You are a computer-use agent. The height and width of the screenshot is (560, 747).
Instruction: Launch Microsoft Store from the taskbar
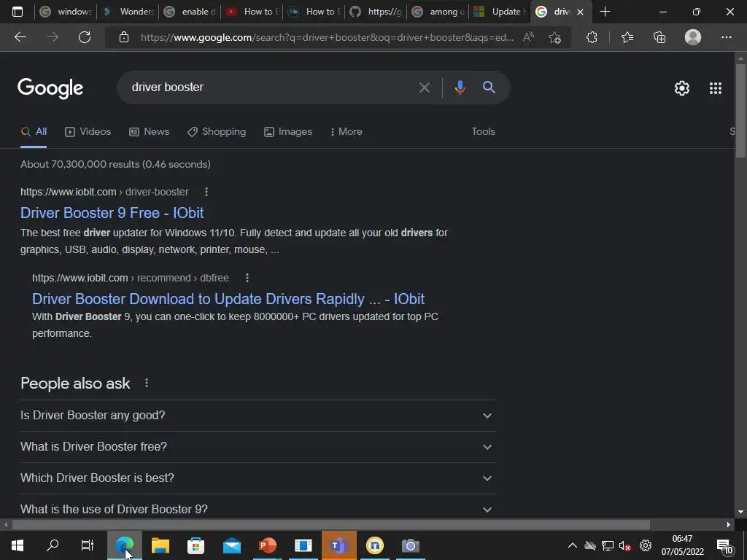pos(196,545)
